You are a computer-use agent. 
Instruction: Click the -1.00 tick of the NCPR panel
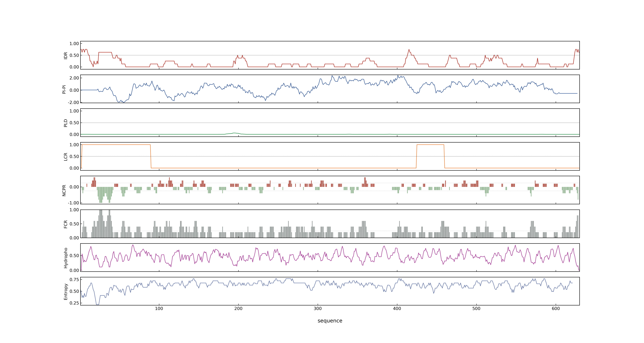click(x=73, y=203)
